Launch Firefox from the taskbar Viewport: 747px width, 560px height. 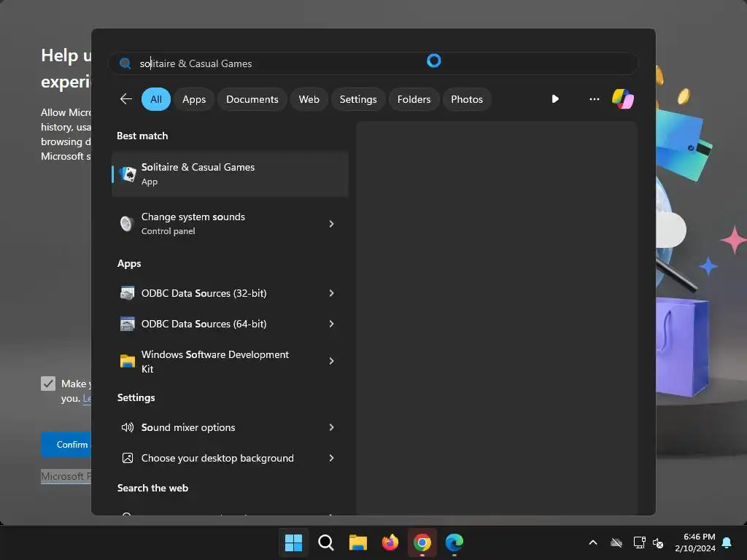pos(390,542)
